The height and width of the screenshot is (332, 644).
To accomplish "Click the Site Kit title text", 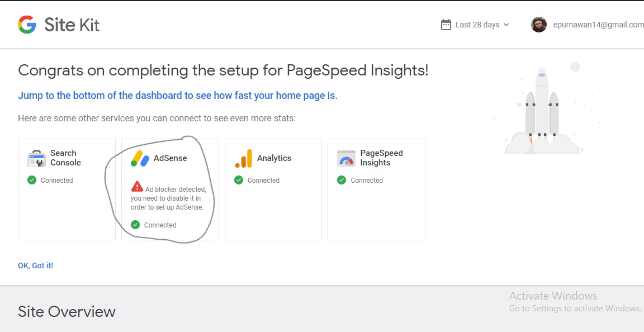I will [72, 25].
